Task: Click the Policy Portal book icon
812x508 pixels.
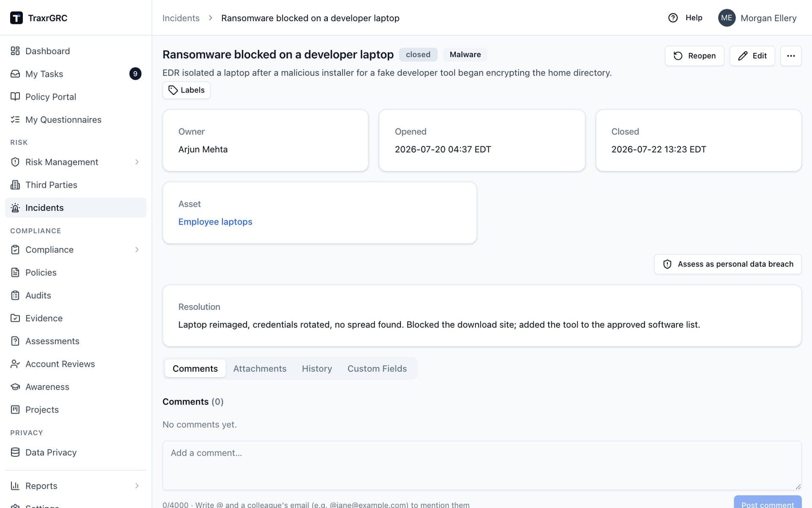Action: (15, 97)
